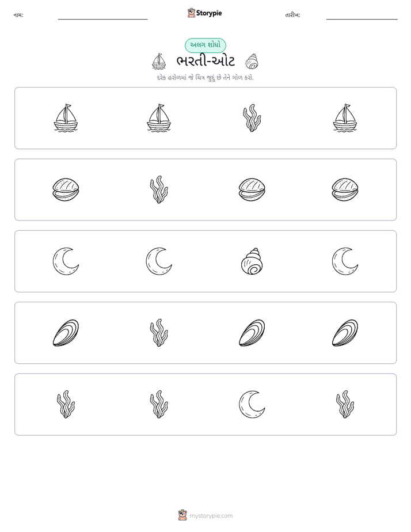The image size is (411, 532).
Task: Click the 'ભરતી-ઓટ' worksheet title
Action: pyautogui.click(x=206, y=62)
